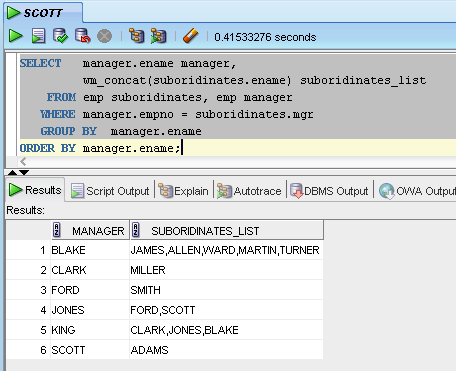
Task: Click the ADAMS subordinates cell
Action: (226, 350)
